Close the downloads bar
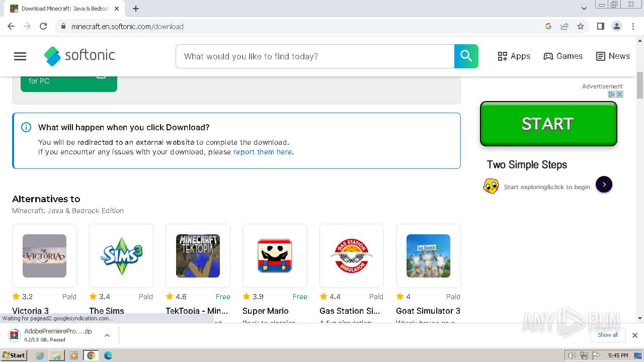Screen dimensions: 644x362 tap(635, 335)
